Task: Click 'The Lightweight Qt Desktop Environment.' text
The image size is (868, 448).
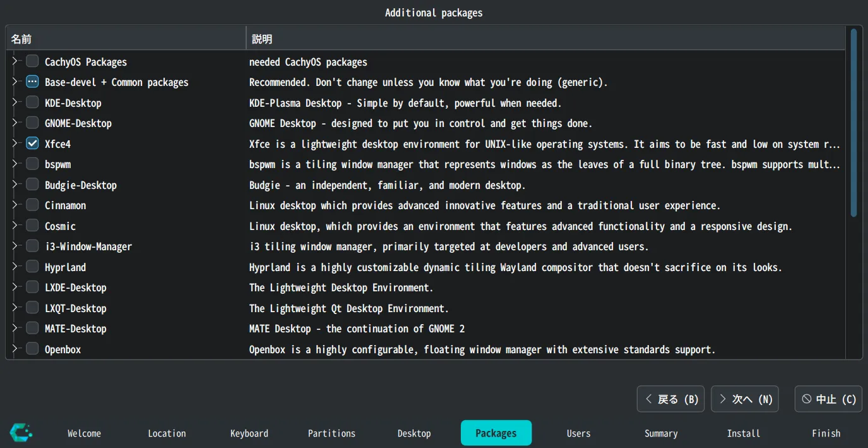Action: [349, 308]
